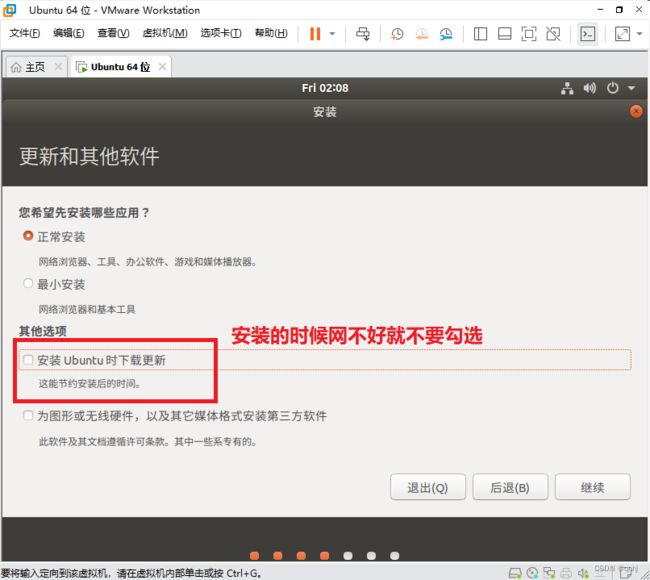Viewport: 650px width, 580px height.
Task: Open the console view
Action: (x=588, y=34)
